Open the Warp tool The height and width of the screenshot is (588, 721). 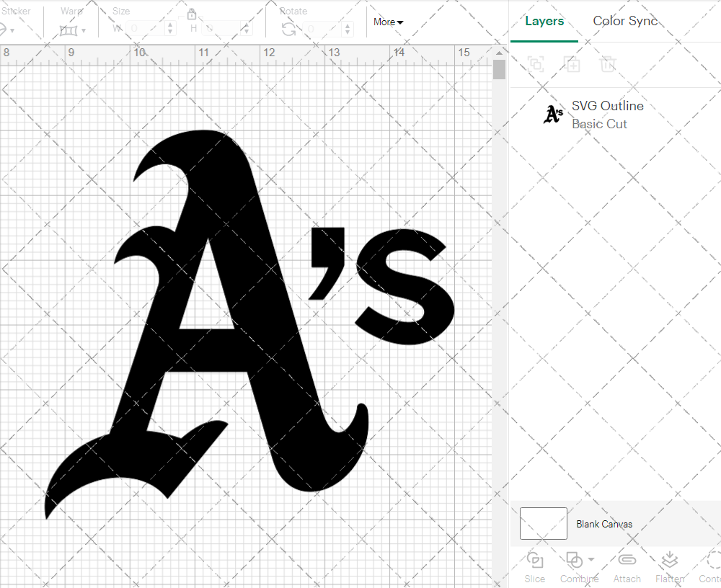68,30
